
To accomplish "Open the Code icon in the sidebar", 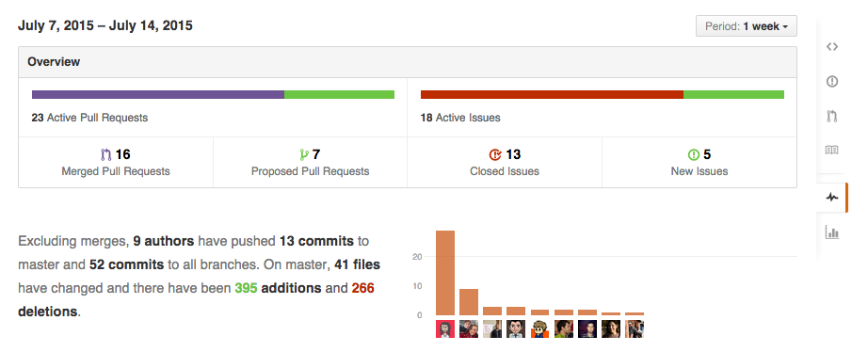I will [831, 47].
